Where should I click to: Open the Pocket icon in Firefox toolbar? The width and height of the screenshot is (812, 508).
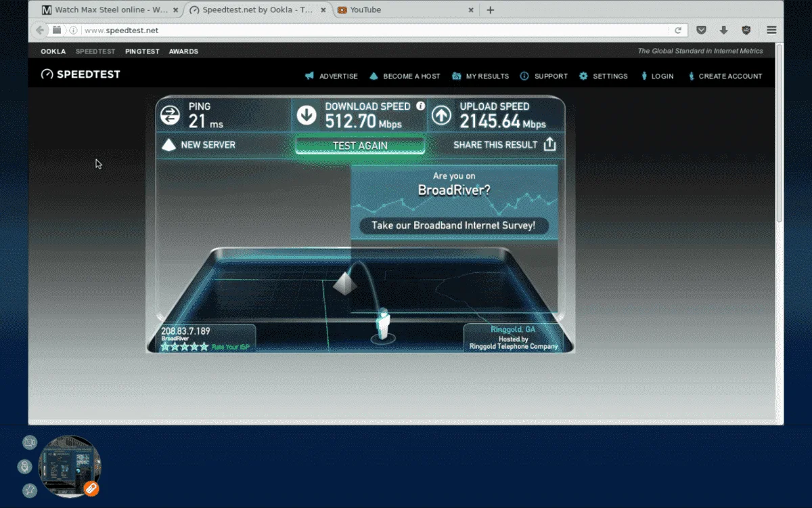tap(702, 30)
